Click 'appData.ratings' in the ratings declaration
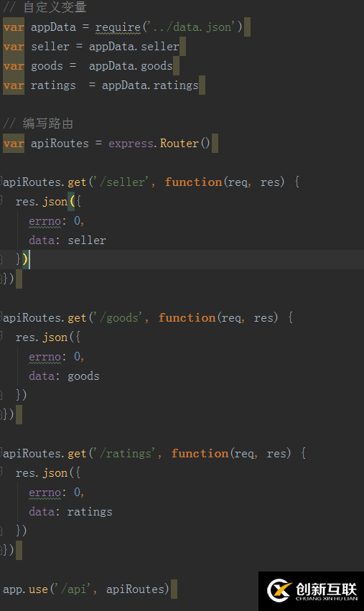This screenshot has height=611, width=364. pos(151,85)
